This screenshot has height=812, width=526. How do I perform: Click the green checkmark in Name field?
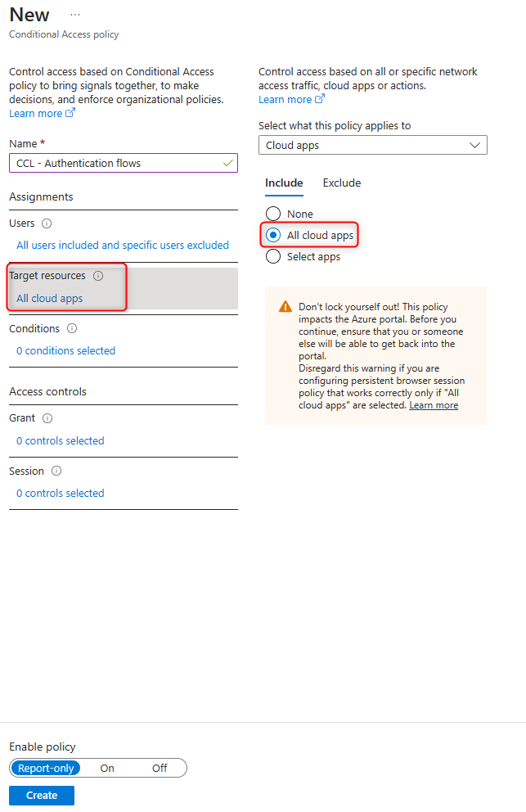[x=229, y=163]
